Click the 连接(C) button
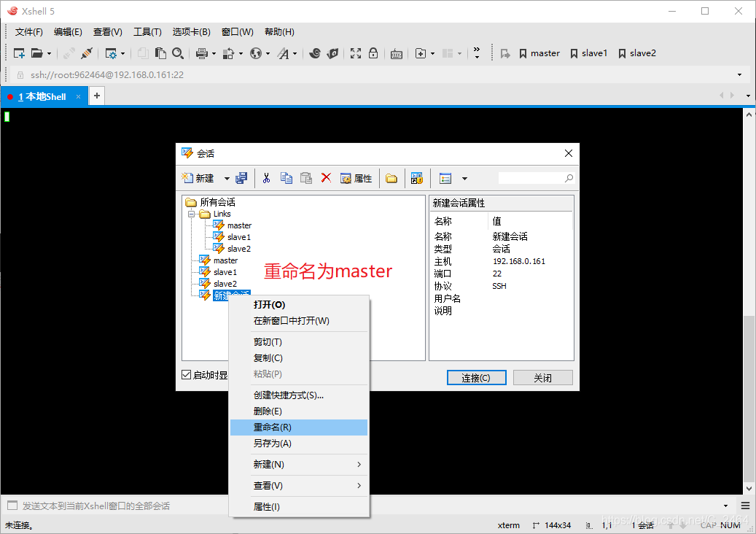 476,377
